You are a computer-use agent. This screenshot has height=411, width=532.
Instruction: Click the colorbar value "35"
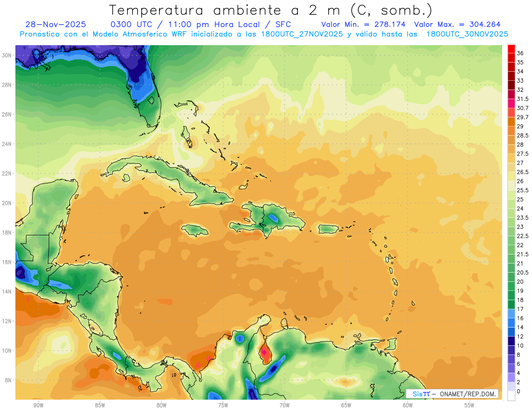pyautogui.click(x=520, y=63)
